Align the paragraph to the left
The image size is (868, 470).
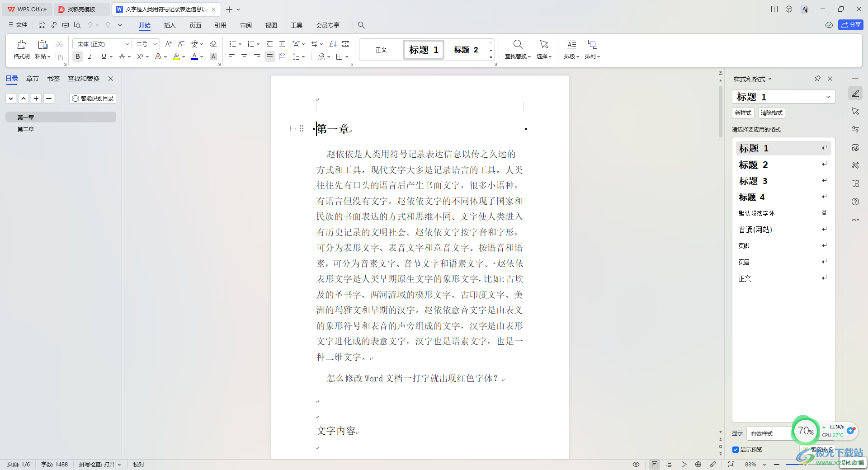click(x=231, y=56)
